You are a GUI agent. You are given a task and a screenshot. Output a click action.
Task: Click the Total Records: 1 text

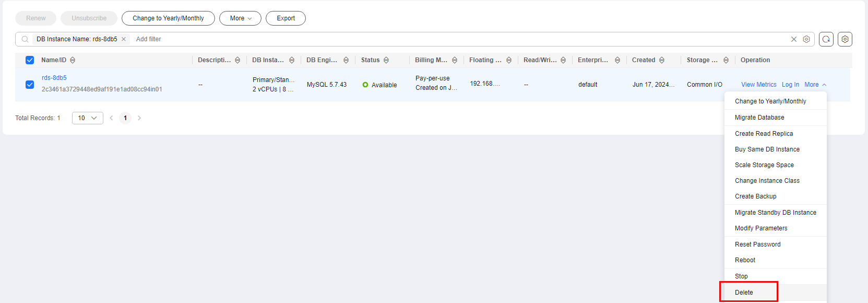(x=38, y=118)
